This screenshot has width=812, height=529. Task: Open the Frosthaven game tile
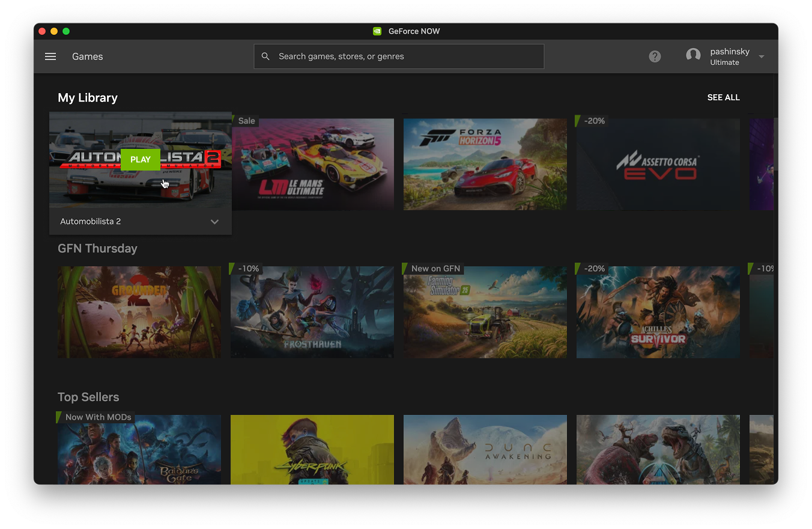pos(312,312)
